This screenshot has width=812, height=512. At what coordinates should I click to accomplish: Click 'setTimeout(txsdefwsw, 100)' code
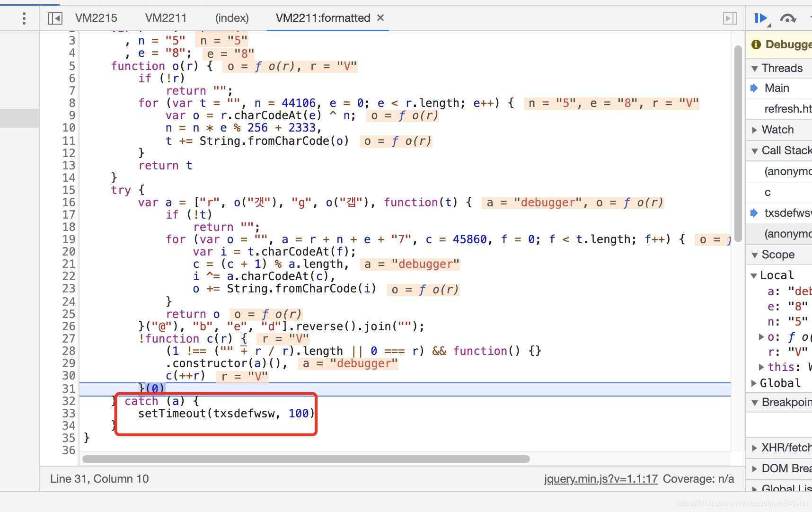pos(226,414)
